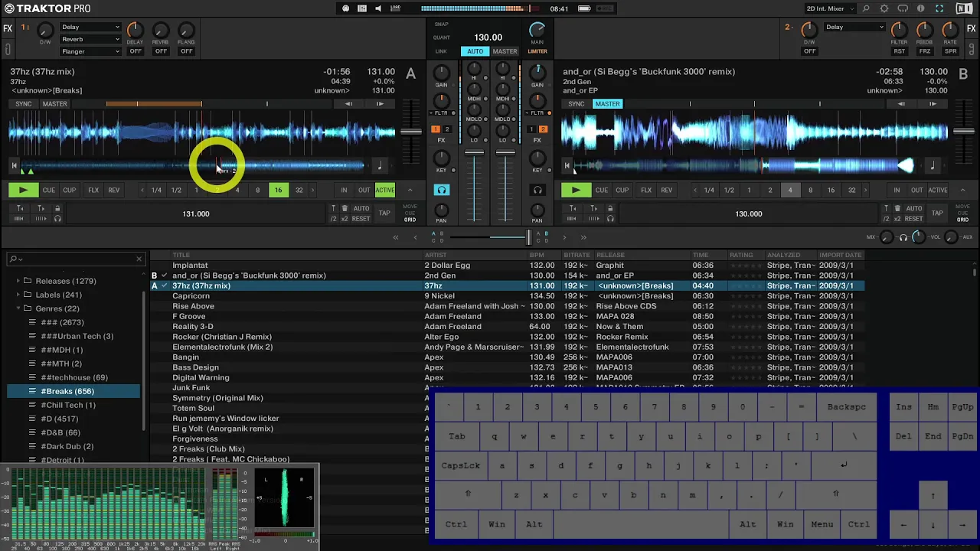Toggle SYNC on Deck A
Viewport: 980px width, 551px height.
click(x=23, y=104)
